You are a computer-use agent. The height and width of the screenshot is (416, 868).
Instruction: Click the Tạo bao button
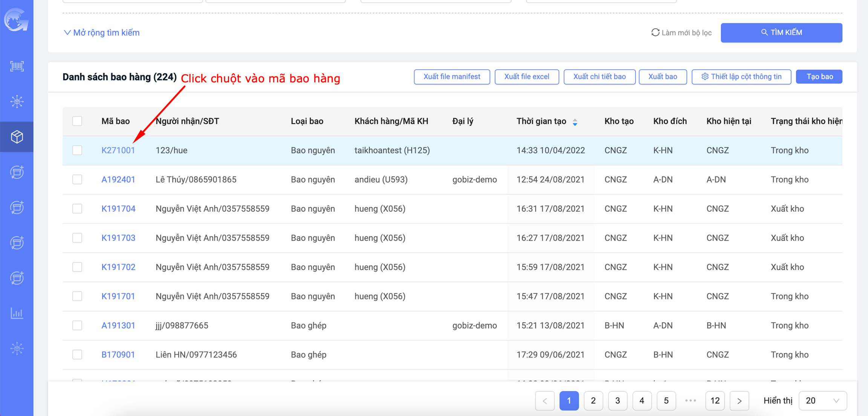pos(819,77)
